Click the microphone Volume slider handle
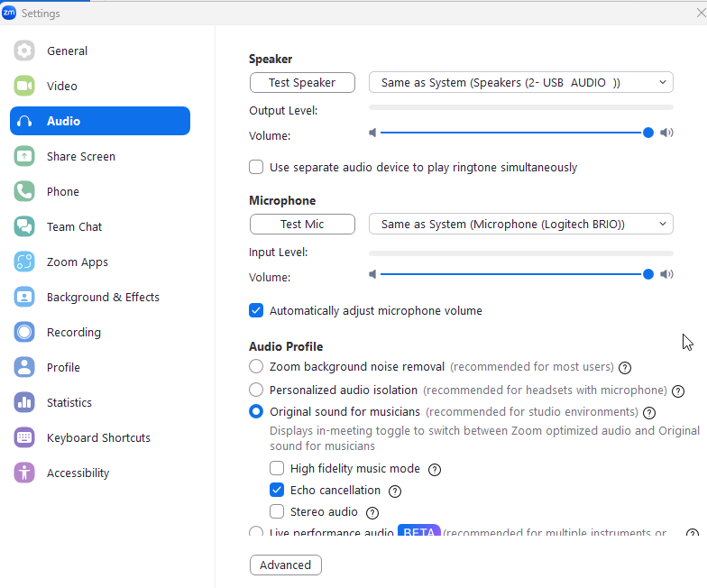This screenshot has width=707, height=588. click(x=648, y=274)
